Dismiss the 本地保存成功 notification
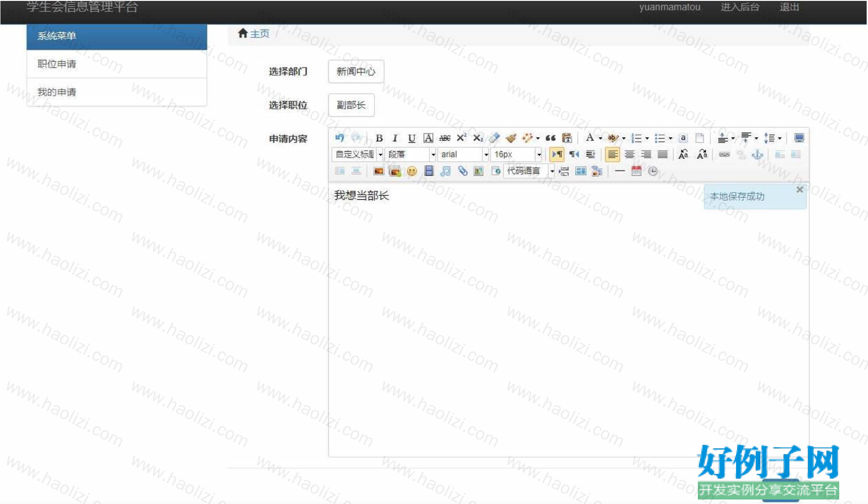Screen dimensions: 868x504 click(x=800, y=189)
